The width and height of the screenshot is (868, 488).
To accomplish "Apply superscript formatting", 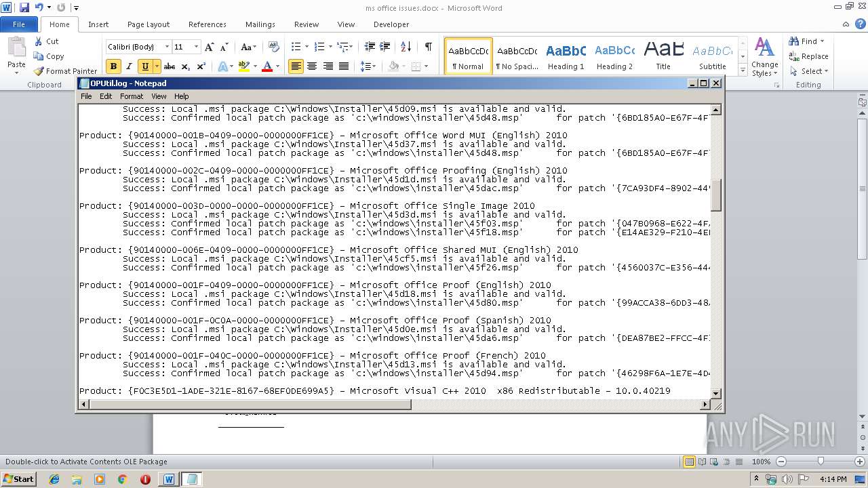I will 201,66.
